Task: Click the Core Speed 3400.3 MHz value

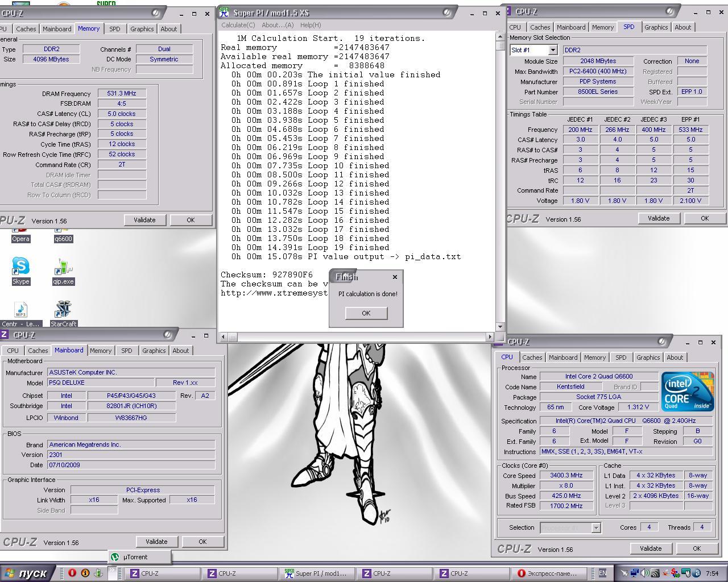Action: point(566,475)
